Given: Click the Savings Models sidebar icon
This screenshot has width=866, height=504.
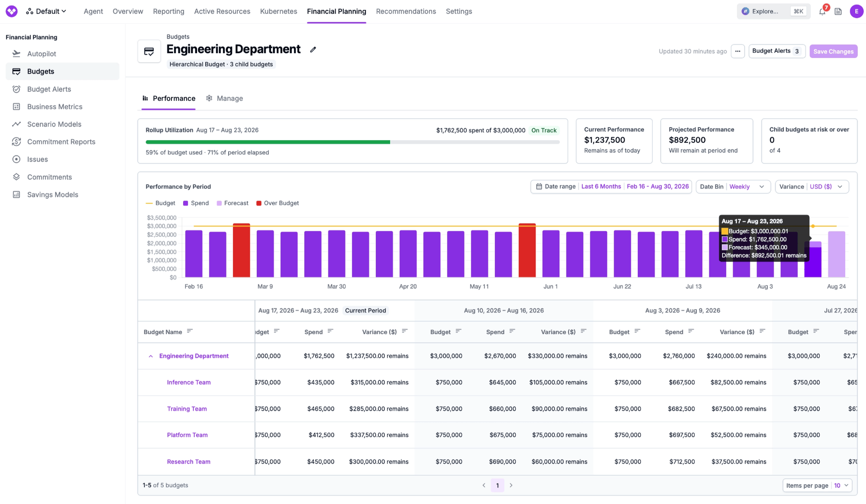Looking at the screenshot, I should tap(16, 195).
